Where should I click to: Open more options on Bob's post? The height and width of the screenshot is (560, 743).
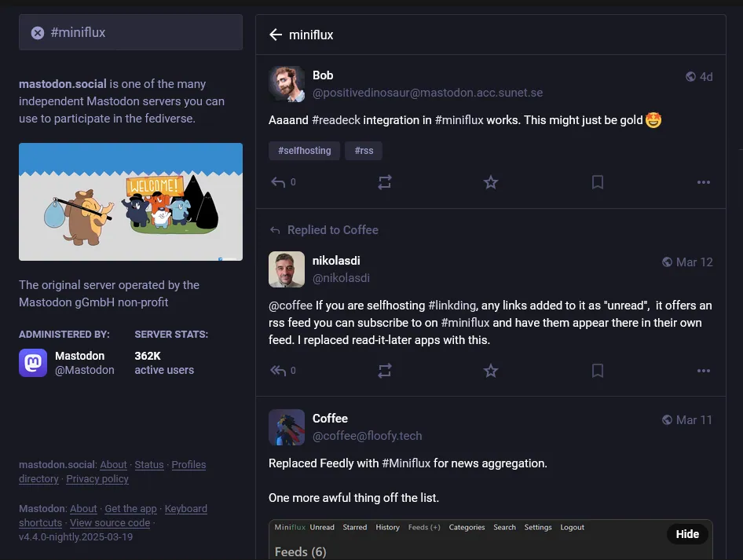pyautogui.click(x=704, y=182)
